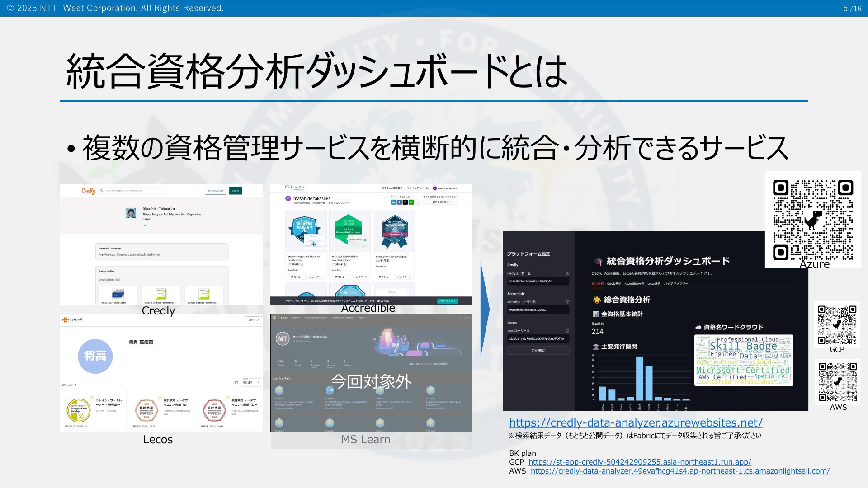Click the Accredibleユーザー名 input field in the dashboard

538,310
